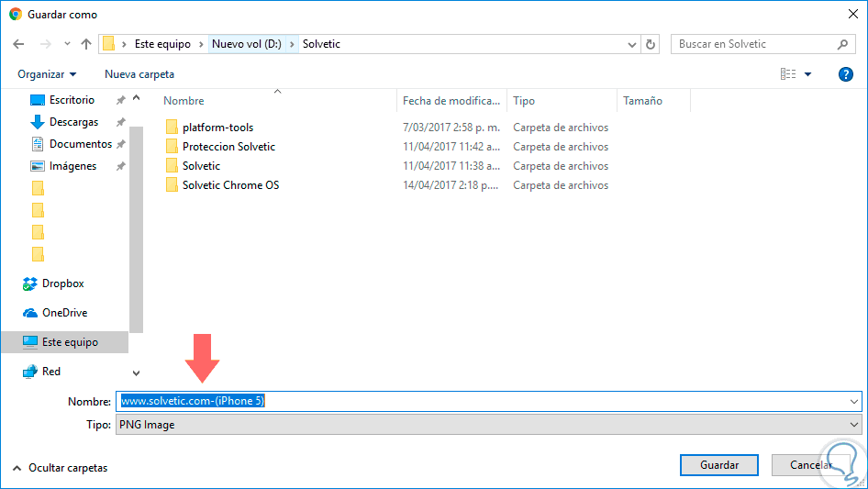
Task: Save the file with Guardar
Action: click(x=719, y=465)
